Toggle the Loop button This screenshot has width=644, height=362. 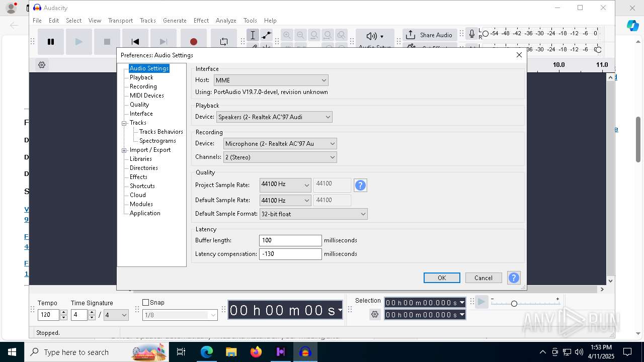[x=224, y=42]
